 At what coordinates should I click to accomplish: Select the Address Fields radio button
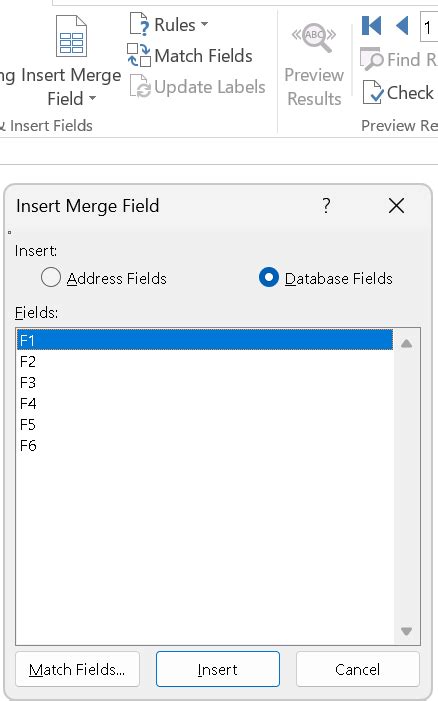51,277
